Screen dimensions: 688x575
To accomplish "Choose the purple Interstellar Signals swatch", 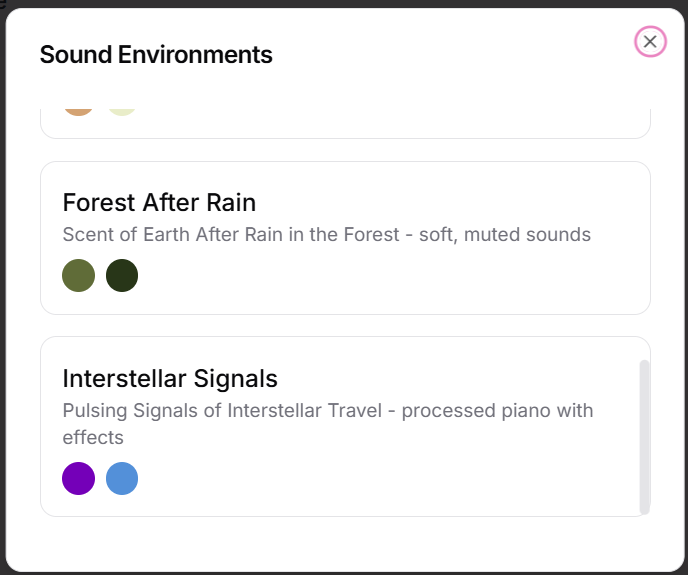I will pyautogui.click(x=78, y=478).
